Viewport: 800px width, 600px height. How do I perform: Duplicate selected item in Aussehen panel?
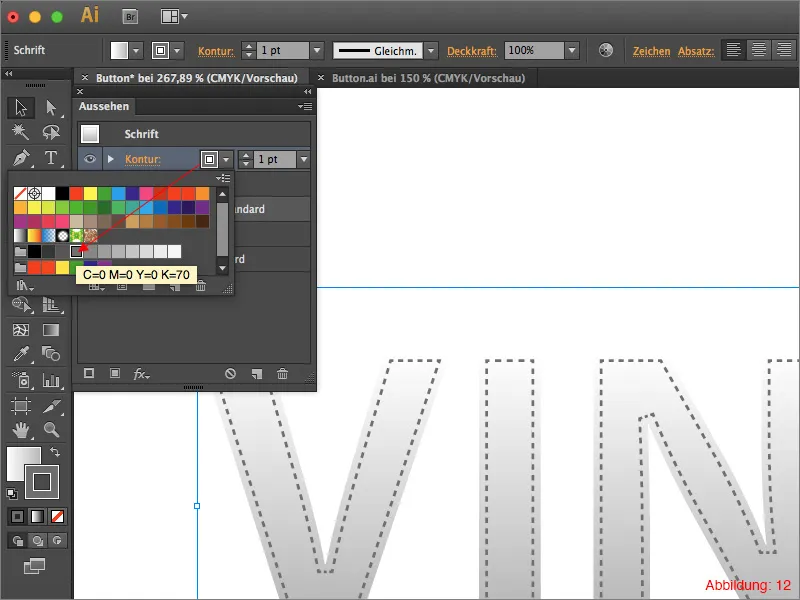click(x=257, y=374)
